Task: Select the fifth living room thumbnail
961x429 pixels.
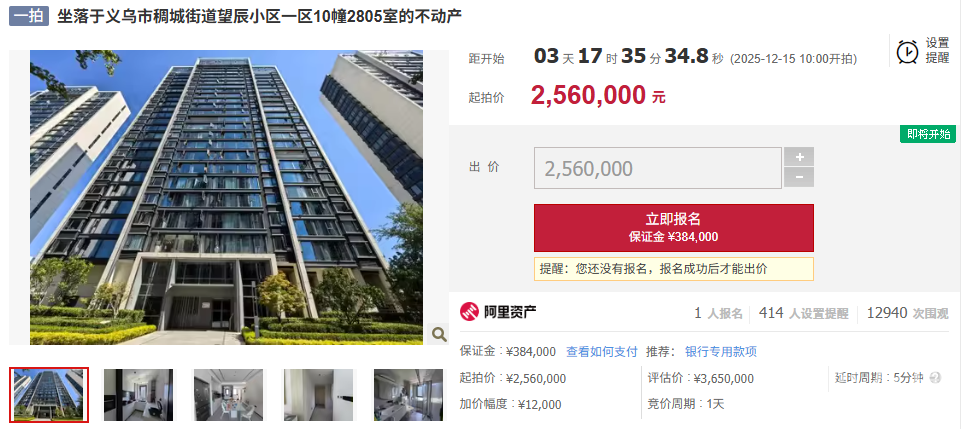Action: tap(408, 395)
